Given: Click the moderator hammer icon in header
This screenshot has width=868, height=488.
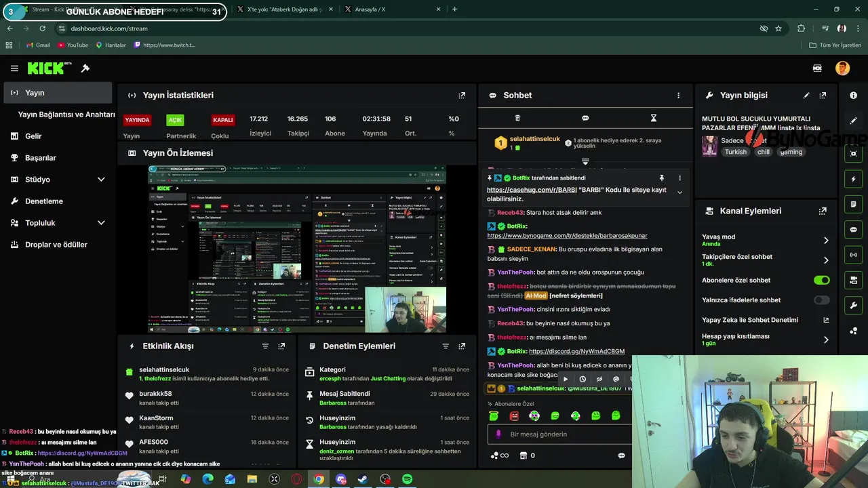Looking at the screenshot, I should point(85,68).
